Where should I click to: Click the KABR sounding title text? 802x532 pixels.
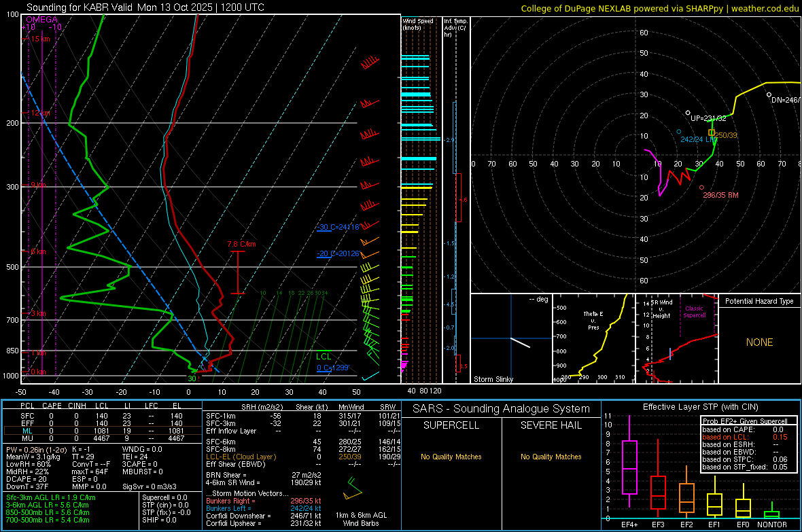(145, 7)
